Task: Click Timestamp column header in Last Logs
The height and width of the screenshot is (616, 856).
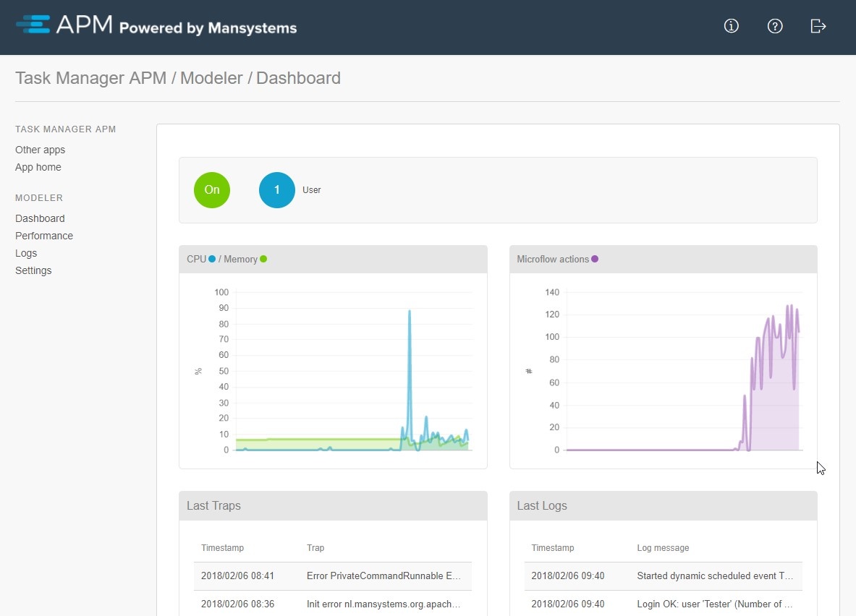Action: 553,548
